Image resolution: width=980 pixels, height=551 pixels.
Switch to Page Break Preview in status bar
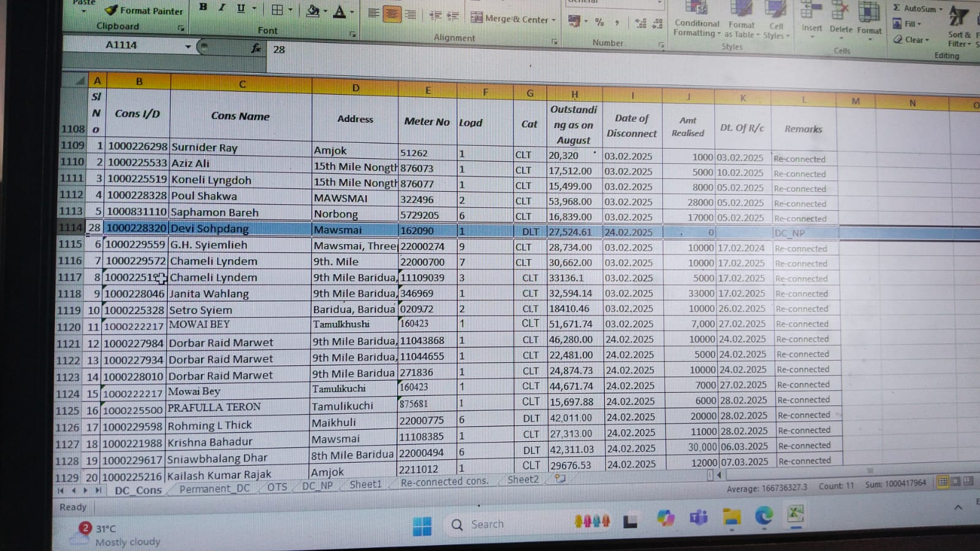[x=968, y=481]
